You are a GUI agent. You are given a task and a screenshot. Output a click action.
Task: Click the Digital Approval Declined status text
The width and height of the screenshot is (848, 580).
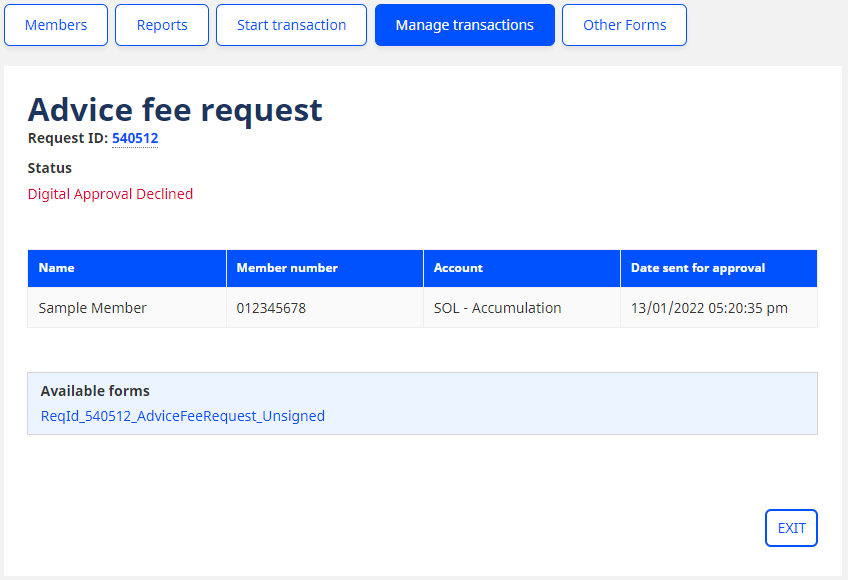coord(110,194)
